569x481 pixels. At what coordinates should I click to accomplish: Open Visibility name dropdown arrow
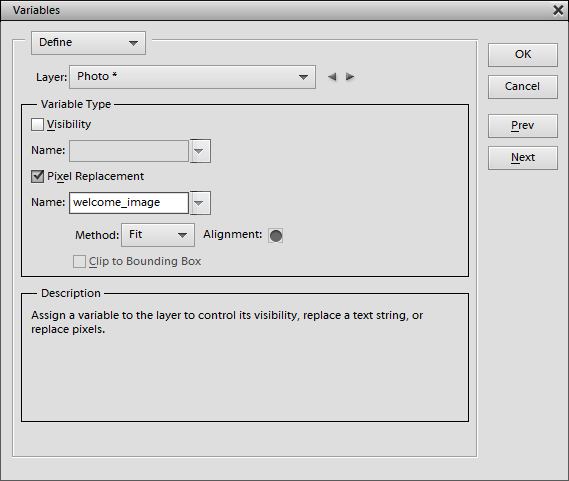200,151
